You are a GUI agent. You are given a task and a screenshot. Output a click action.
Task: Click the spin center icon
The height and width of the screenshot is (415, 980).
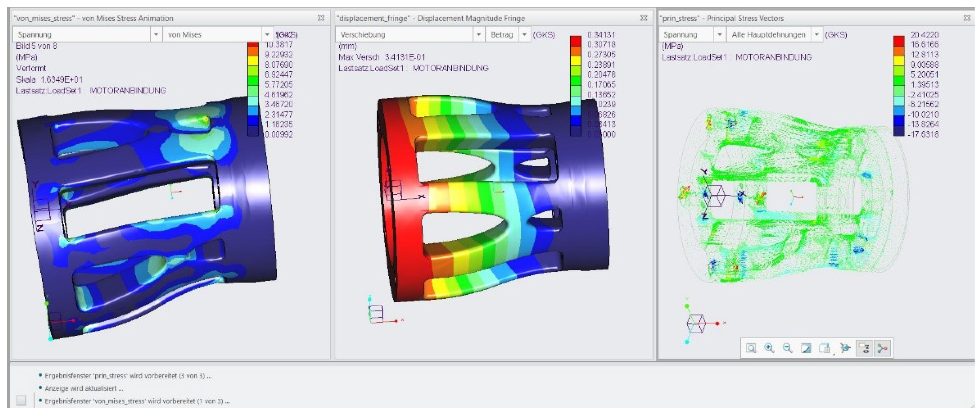(845, 348)
